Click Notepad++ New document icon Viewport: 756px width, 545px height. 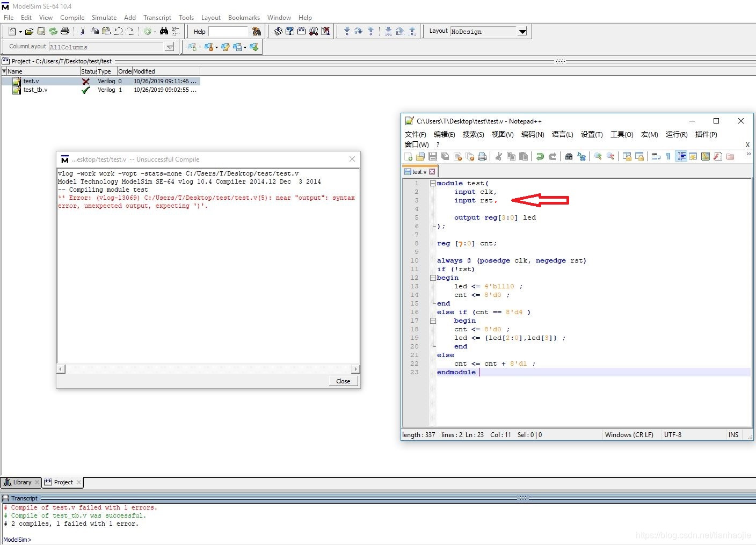409,156
